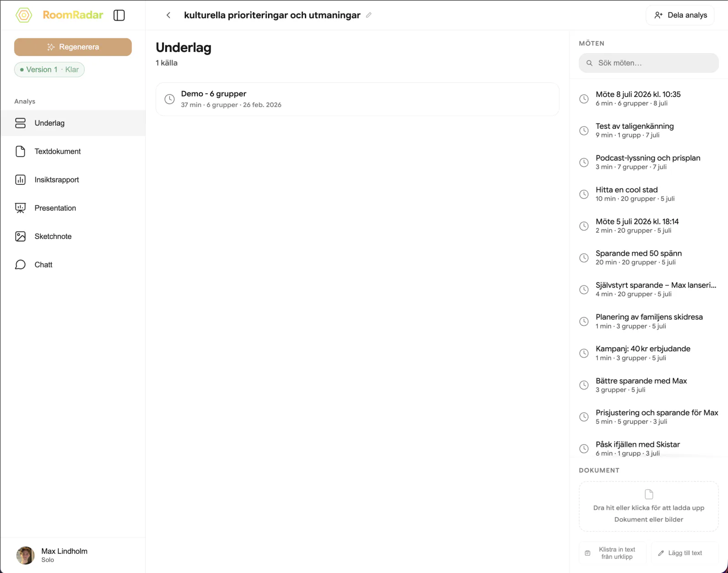The height and width of the screenshot is (573, 728).
Task: Click the Lägg till text button
Action: click(x=685, y=553)
